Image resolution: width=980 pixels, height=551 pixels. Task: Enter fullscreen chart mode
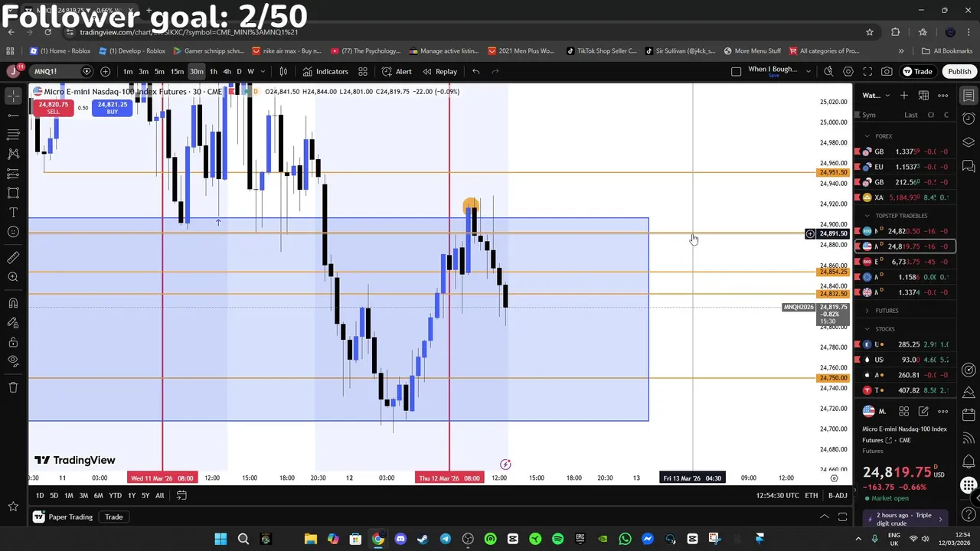tap(867, 71)
